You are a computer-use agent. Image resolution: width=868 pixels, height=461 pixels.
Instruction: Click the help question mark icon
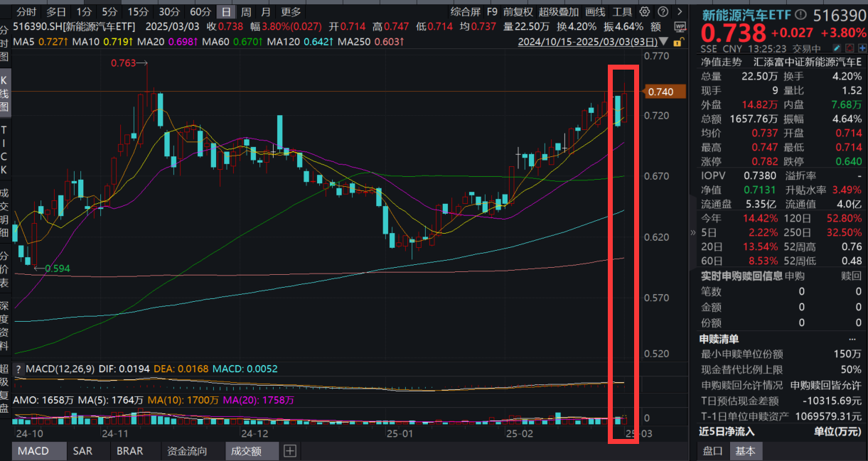[663, 11]
